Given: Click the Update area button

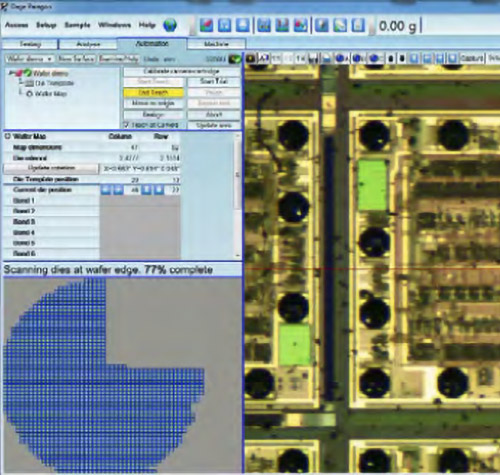Looking at the screenshot, I should coord(214,125).
